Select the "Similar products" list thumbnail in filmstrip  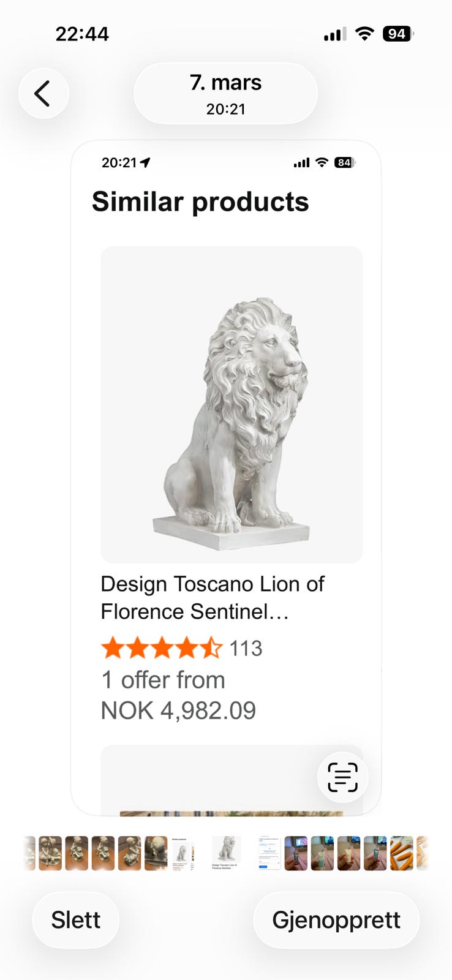tap(182, 853)
